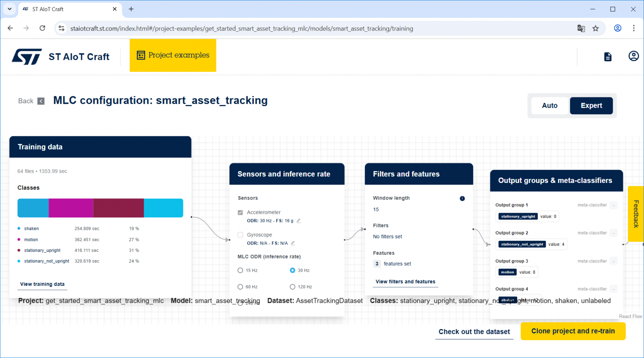The height and width of the screenshot is (358, 644).
Task: Show window length info tooltip
Action: pos(462,199)
